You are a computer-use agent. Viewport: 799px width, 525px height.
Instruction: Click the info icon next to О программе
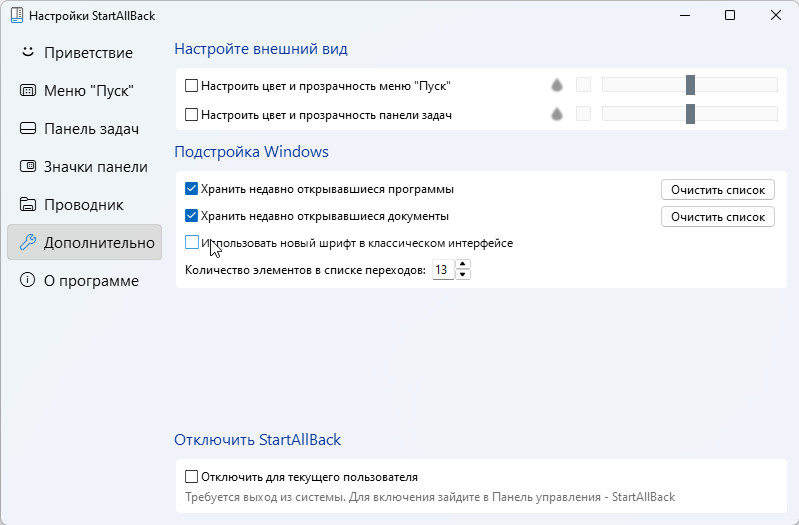28,280
